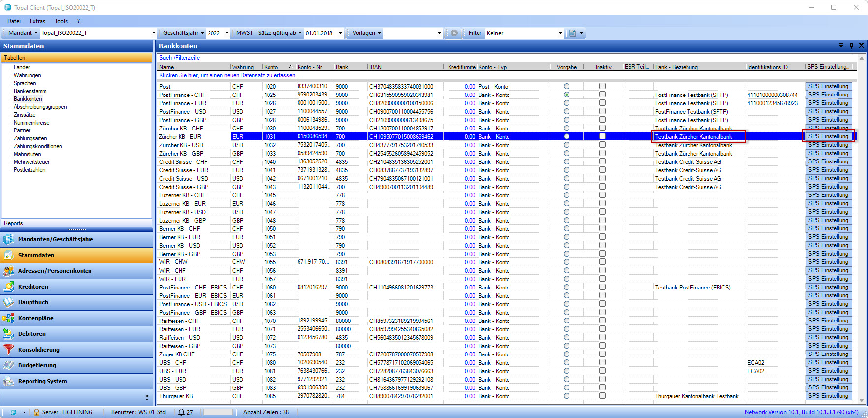This screenshot has width=868, height=418.
Task: Select Vorgabe radio for Post account
Action: pyautogui.click(x=567, y=86)
